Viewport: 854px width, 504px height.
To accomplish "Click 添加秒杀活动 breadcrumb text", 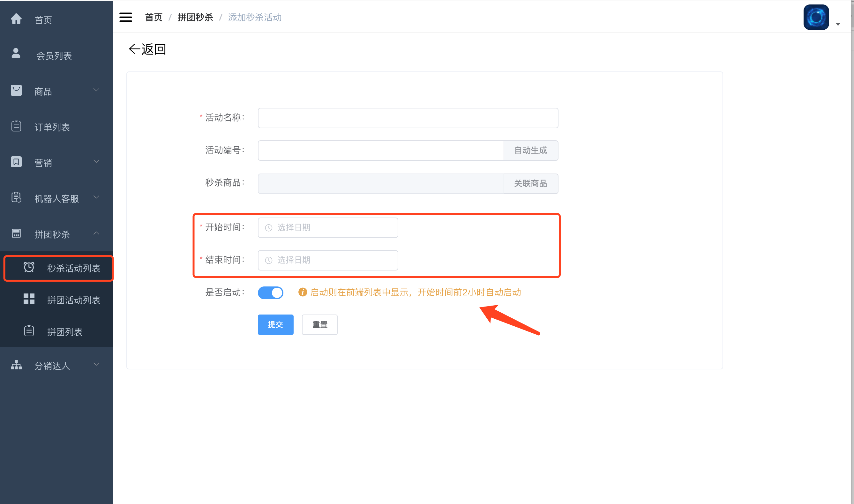I will pos(255,17).
